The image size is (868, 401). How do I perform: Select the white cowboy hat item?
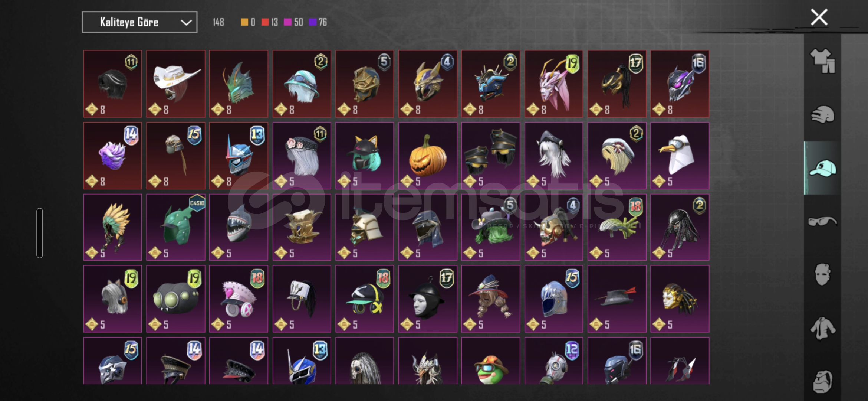coord(176,84)
